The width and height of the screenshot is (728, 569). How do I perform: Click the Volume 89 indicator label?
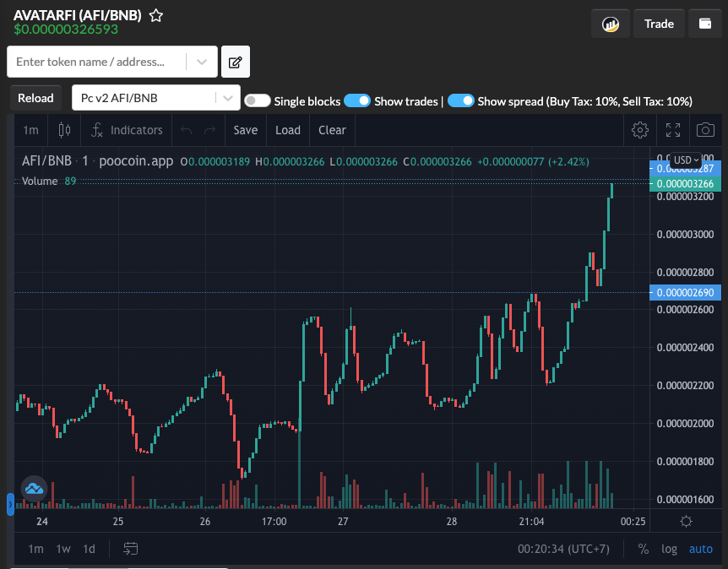pos(49,181)
